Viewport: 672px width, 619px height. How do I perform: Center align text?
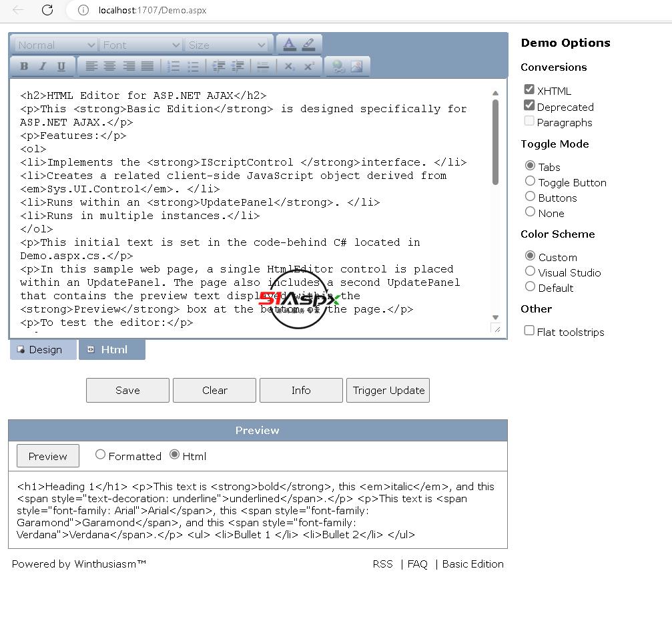pos(109,67)
